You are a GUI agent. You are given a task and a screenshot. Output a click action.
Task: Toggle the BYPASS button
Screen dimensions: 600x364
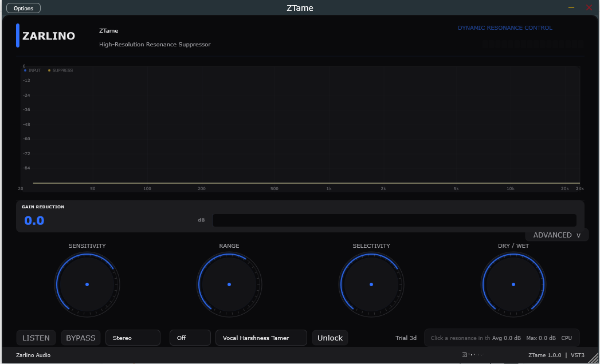[81, 338]
